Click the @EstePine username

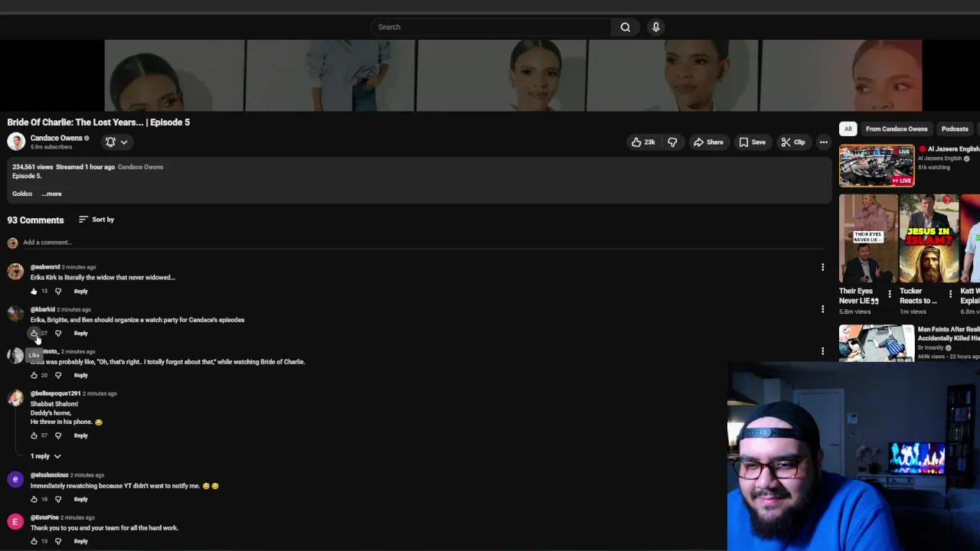[x=44, y=517]
